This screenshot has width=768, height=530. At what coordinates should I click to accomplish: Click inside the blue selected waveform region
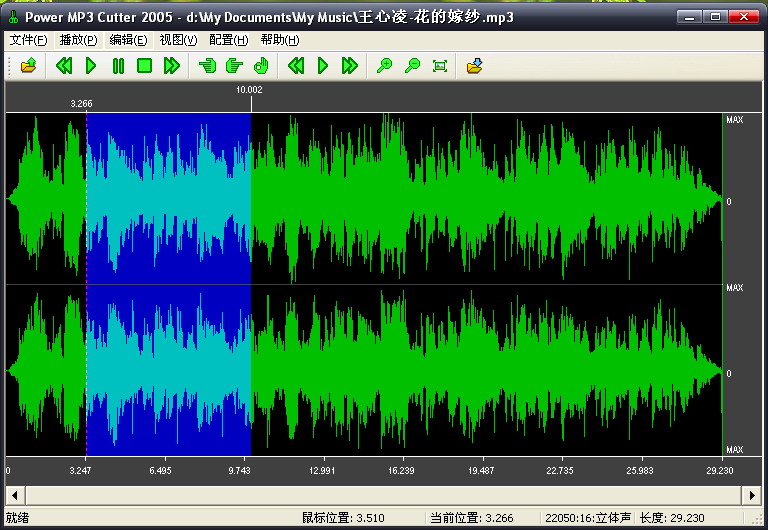click(x=168, y=200)
